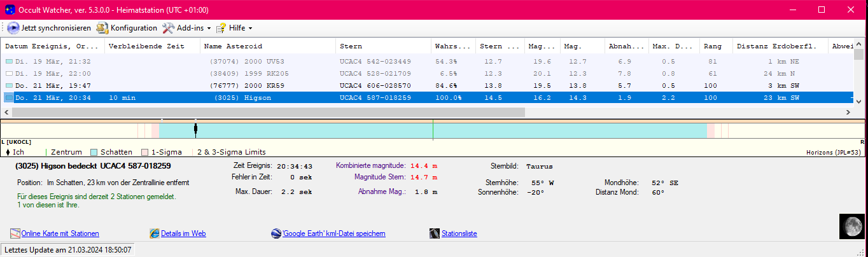The height and width of the screenshot is (257, 868).
Task: Click the Add-ins tools icon
Action: 168,28
